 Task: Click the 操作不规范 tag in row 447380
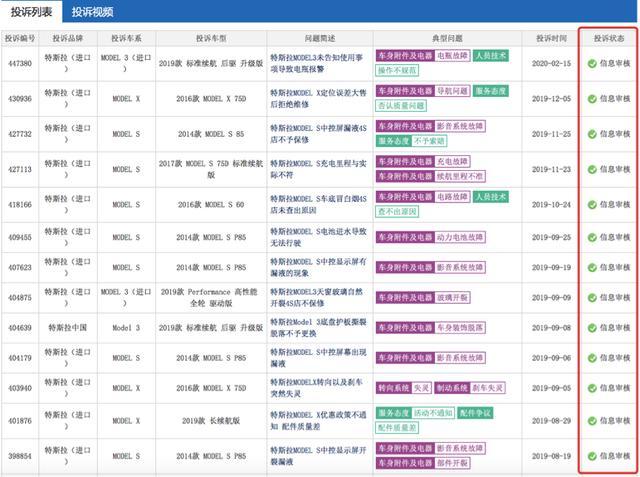click(397, 71)
